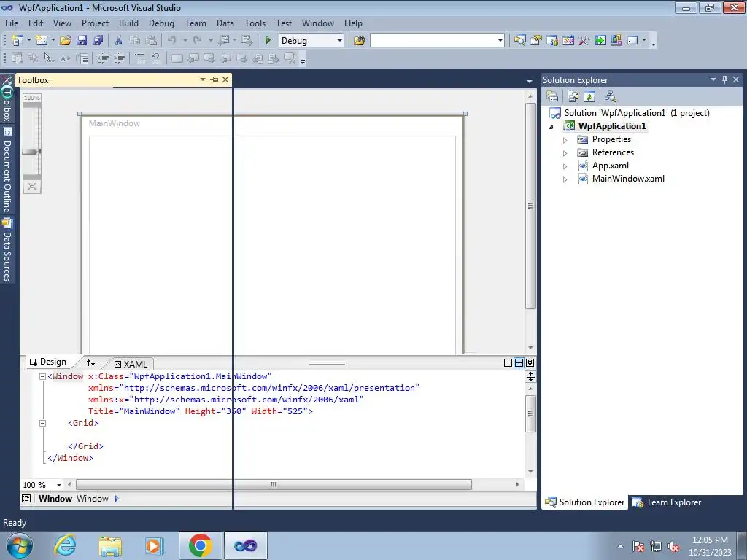The height and width of the screenshot is (560, 747).
Task: Click the Refresh icon in Solution Explorer
Action: (589, 97)
